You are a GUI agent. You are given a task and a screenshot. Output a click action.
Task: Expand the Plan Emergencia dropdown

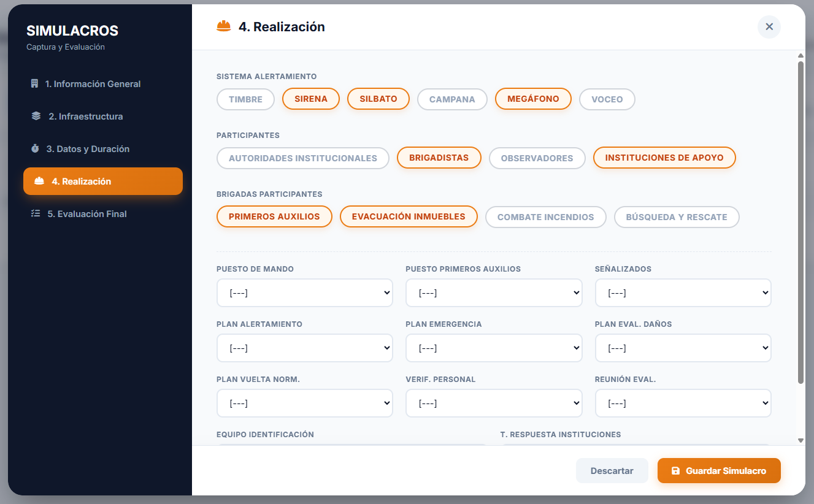click(494, 348)
